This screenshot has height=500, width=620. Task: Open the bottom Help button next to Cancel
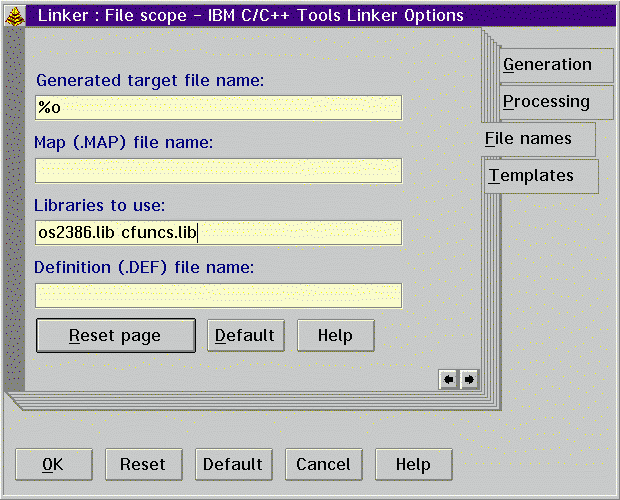point(414,464)
